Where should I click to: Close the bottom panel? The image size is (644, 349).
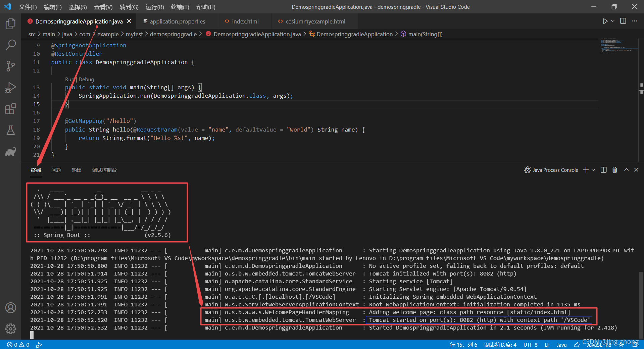click(x=636, y=170)
